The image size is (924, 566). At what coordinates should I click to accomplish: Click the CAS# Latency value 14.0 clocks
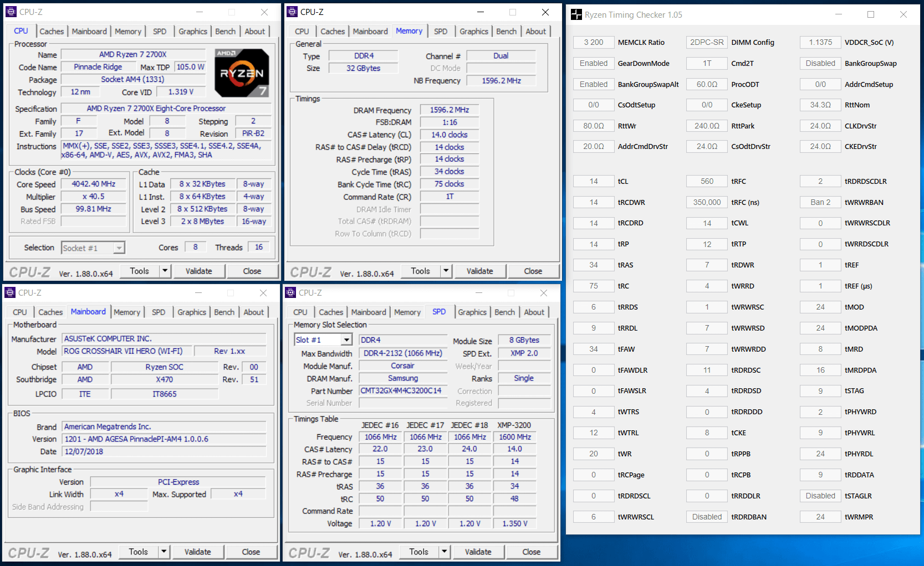click(450, 135)
